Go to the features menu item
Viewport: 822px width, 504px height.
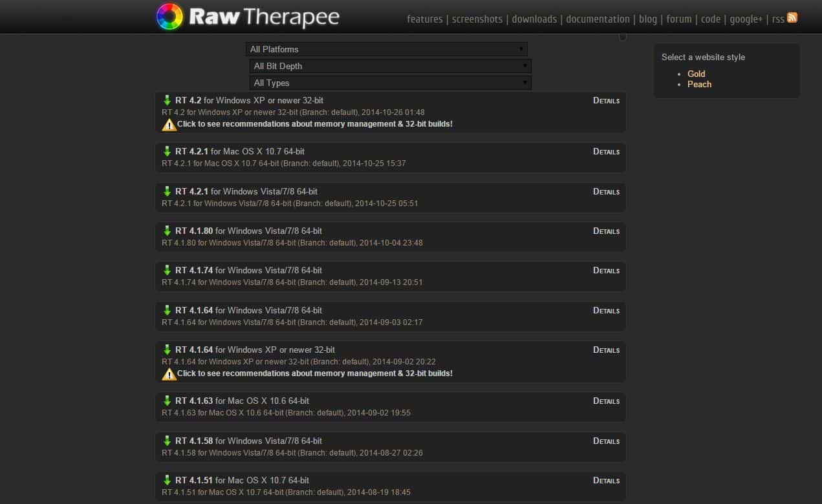coord(424,19)
